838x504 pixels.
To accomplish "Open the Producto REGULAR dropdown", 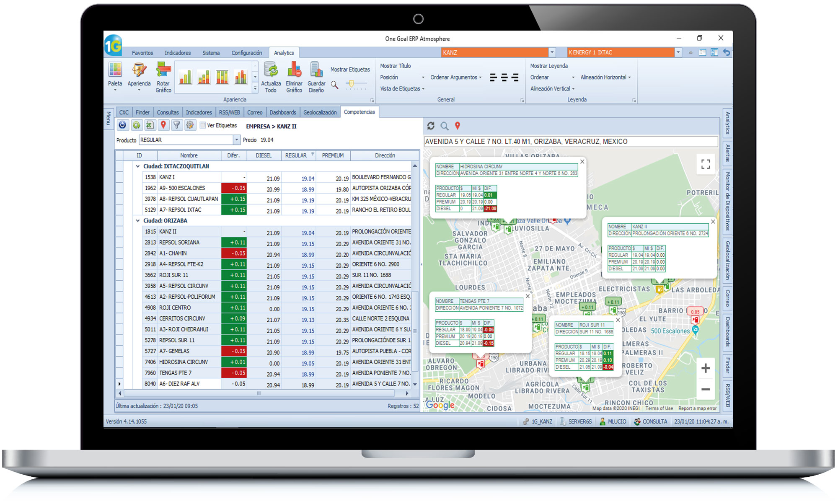I will [x=237, y=140].
